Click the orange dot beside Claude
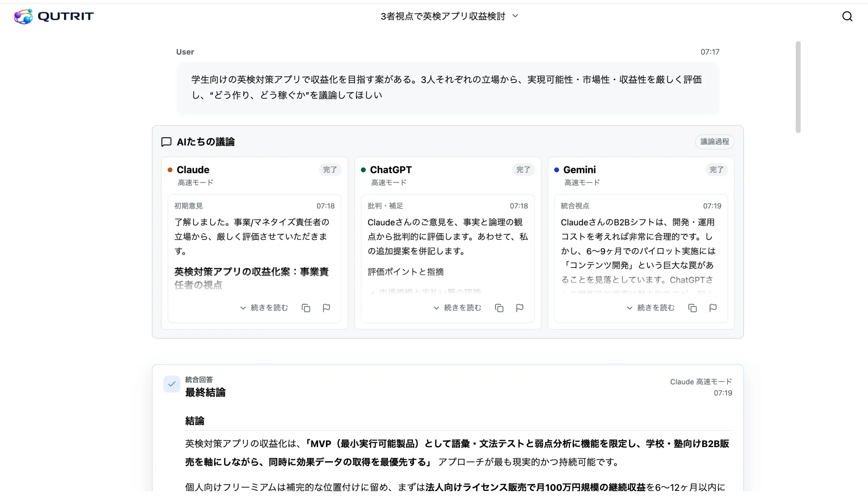This screenshot has width=868, height=502. click(x=170, y=170)
